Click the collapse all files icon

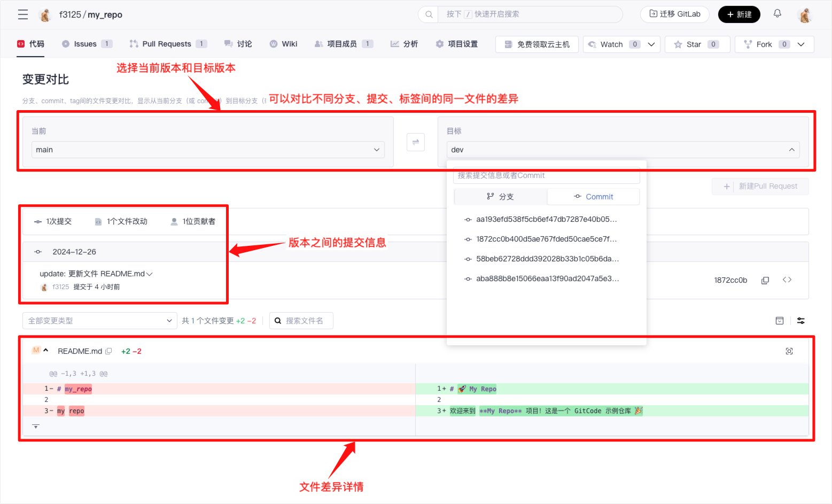click(x=779, y=321)
